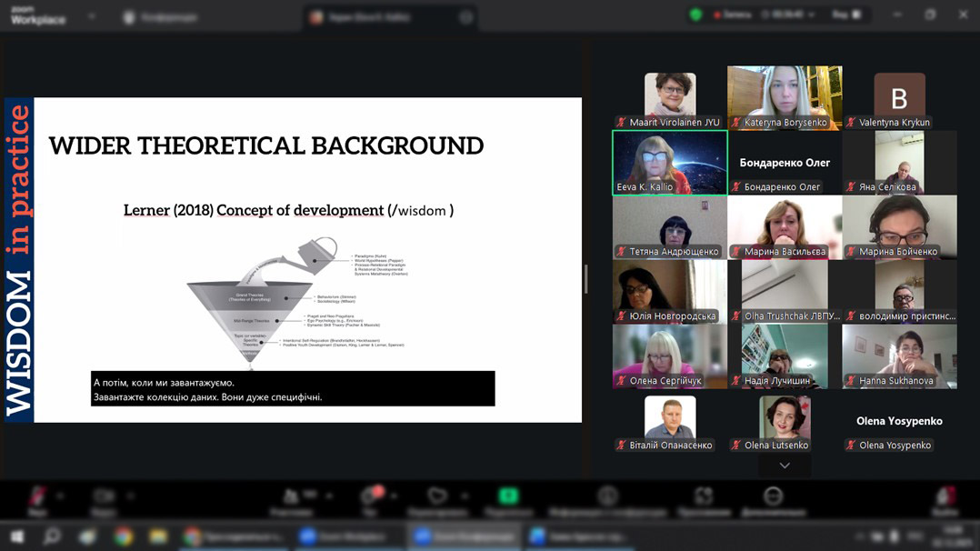Viewport: 980px width, 551px height.
Task: Open the Reactions heart icon
Action: 438,497
